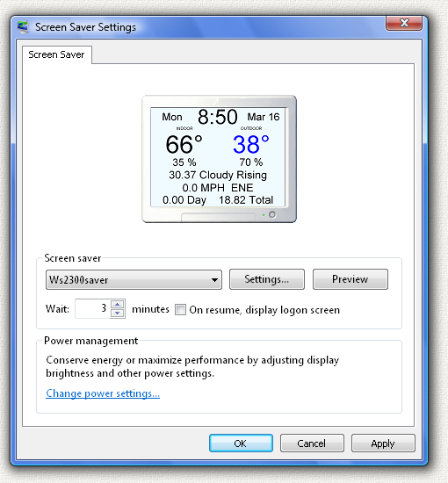Viewport: 448px width, 483px height.
Task: Click the Preview button
Action: tap(350, 279)
